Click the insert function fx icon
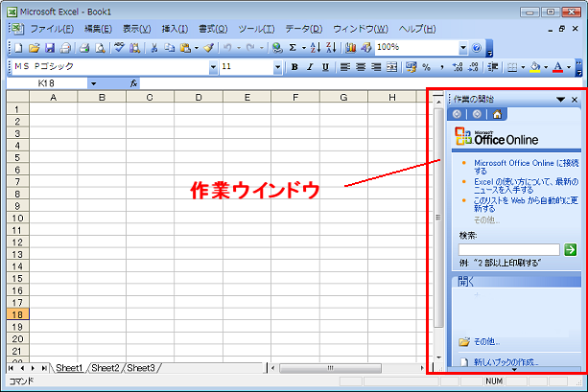The image size is (588, 392). click(x=133, y=83)
